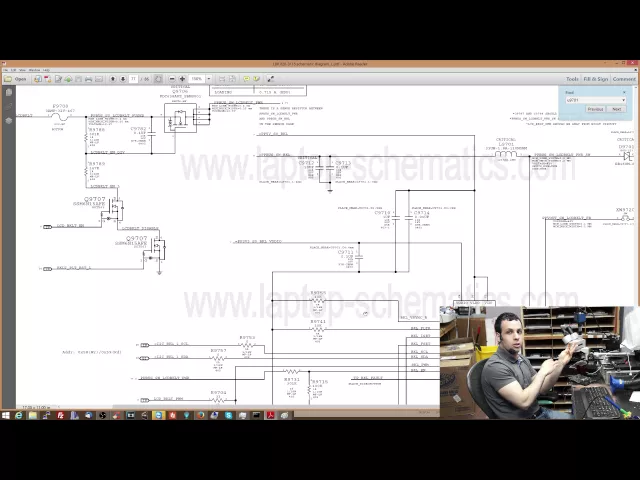This screenshot has width=640, height=480.
Task: Click the create PDF online icon
Action: (x=38, y=79)
